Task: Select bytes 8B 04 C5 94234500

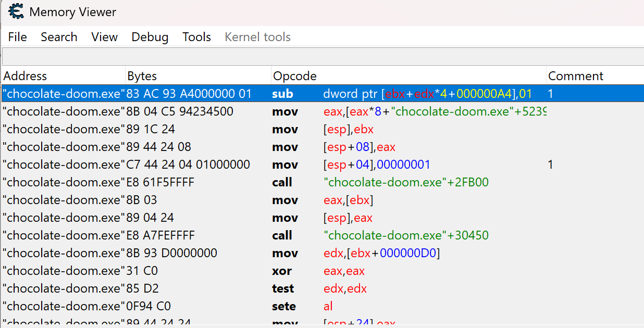Action: (180, 111)
